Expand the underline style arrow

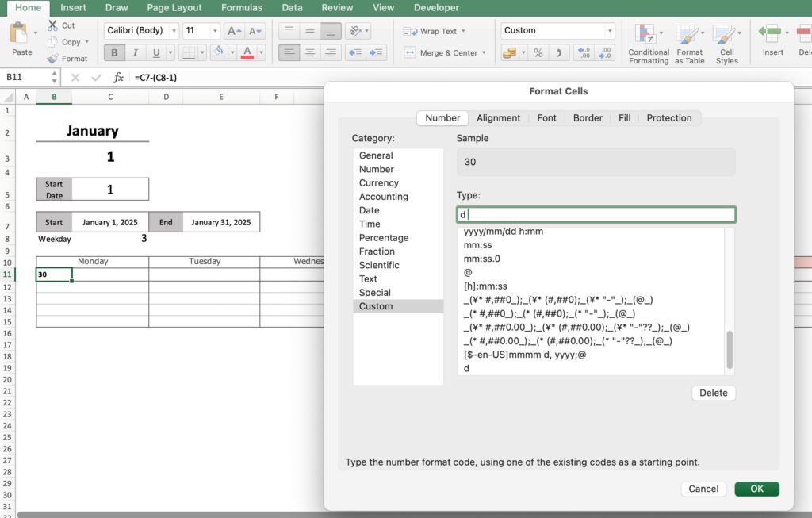(170, 52)
